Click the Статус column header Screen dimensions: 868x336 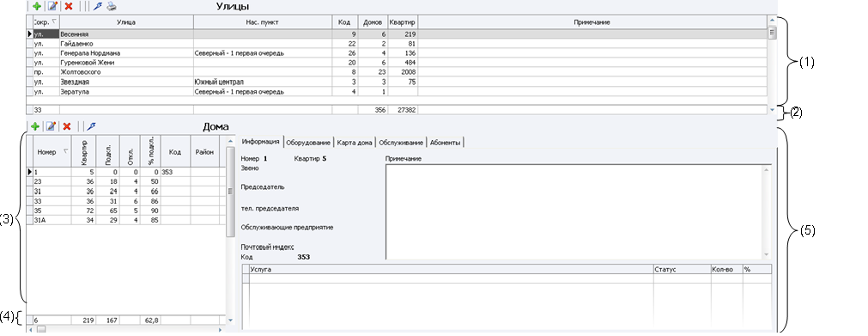682,269
